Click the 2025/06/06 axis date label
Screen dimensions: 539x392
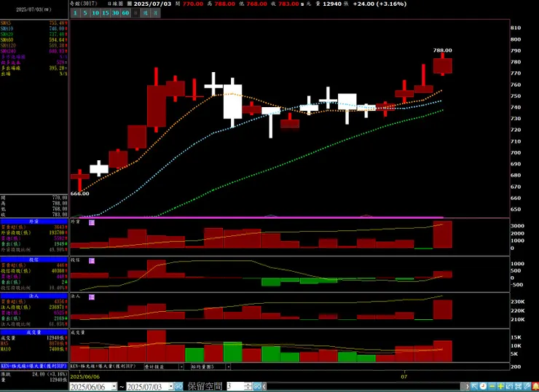click(85, 377)
